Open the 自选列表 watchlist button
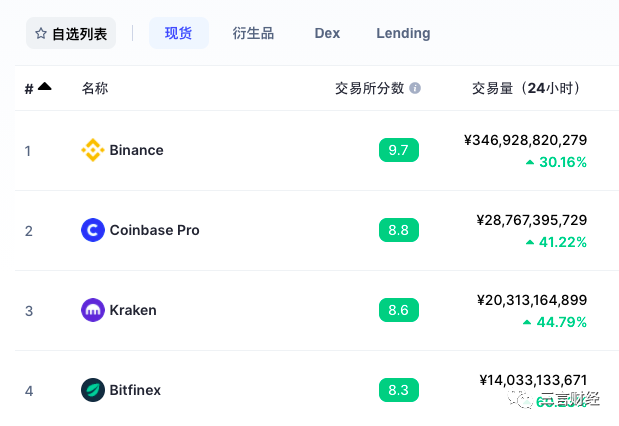 [71, 33]
